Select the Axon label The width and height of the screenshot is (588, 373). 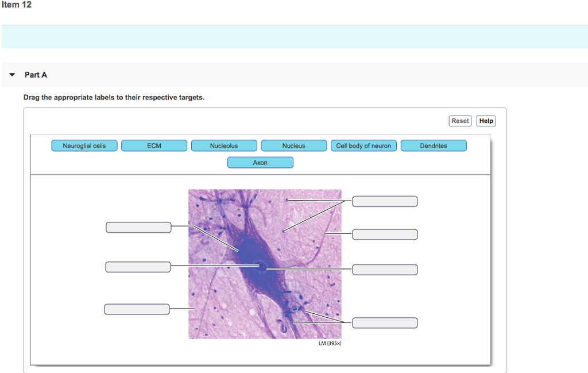[260, 163]
